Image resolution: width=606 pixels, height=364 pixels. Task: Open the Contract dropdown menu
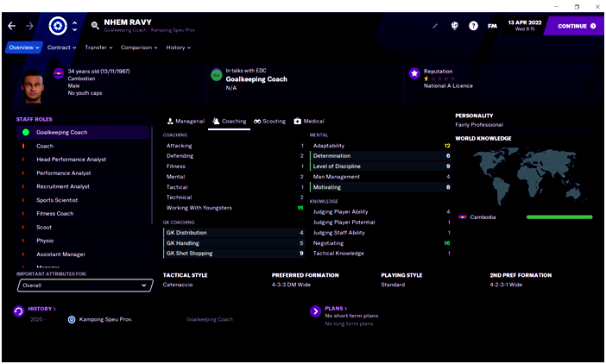61,47
